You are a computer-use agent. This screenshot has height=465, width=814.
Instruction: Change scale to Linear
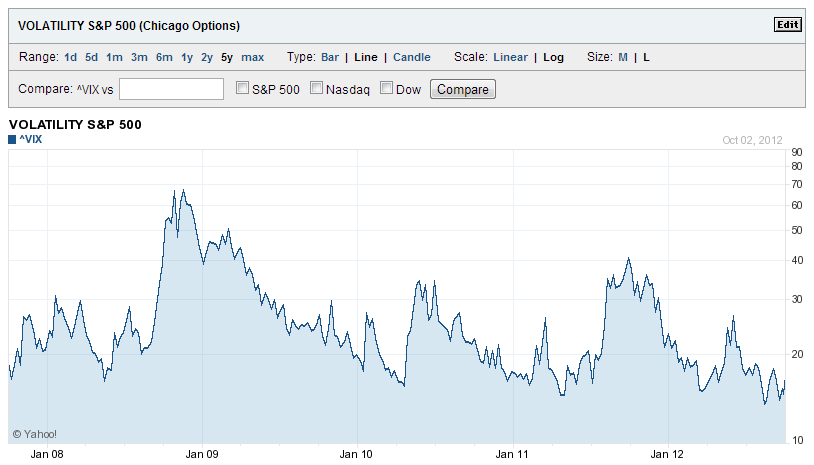point(510,57)
